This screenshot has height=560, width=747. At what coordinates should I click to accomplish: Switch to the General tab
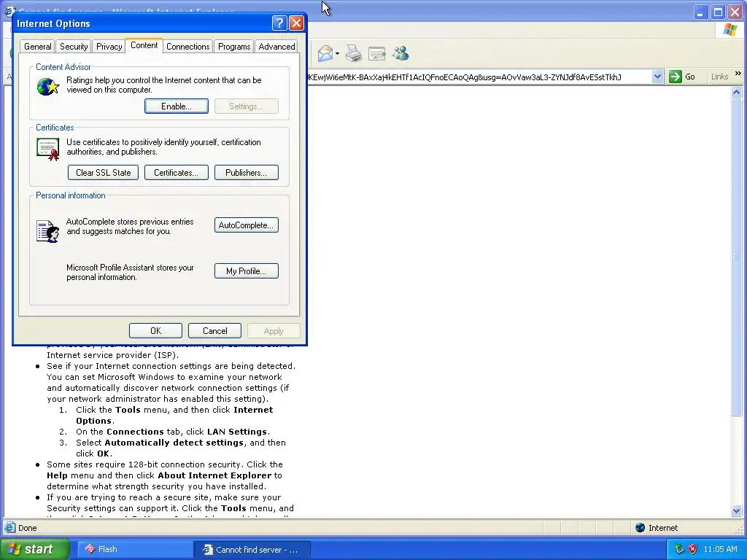(38, 46)
